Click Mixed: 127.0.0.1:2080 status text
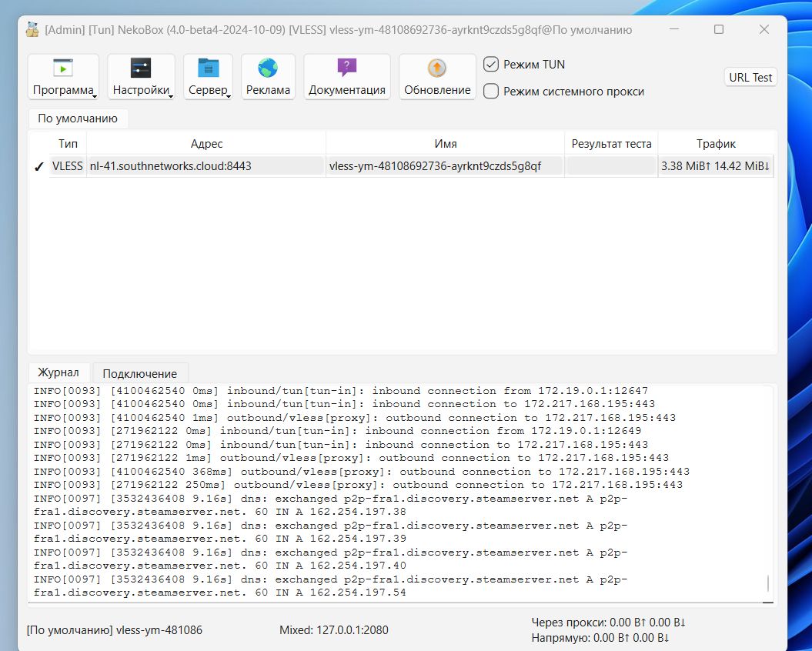812x651 pixels. pyautogui.click(x=334, y=629)
